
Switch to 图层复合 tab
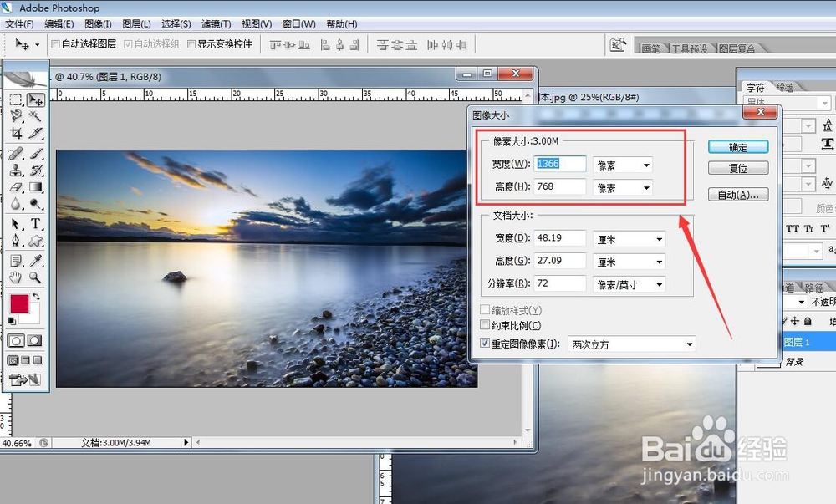(737, 49)
